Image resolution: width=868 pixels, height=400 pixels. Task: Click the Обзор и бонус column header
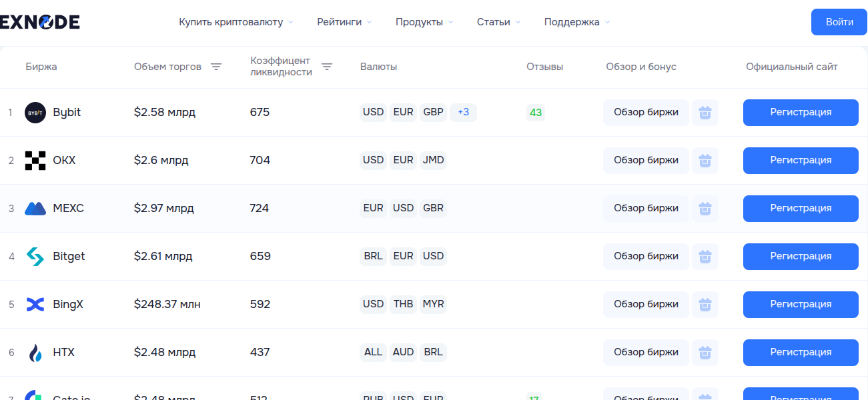click(641, 67)
